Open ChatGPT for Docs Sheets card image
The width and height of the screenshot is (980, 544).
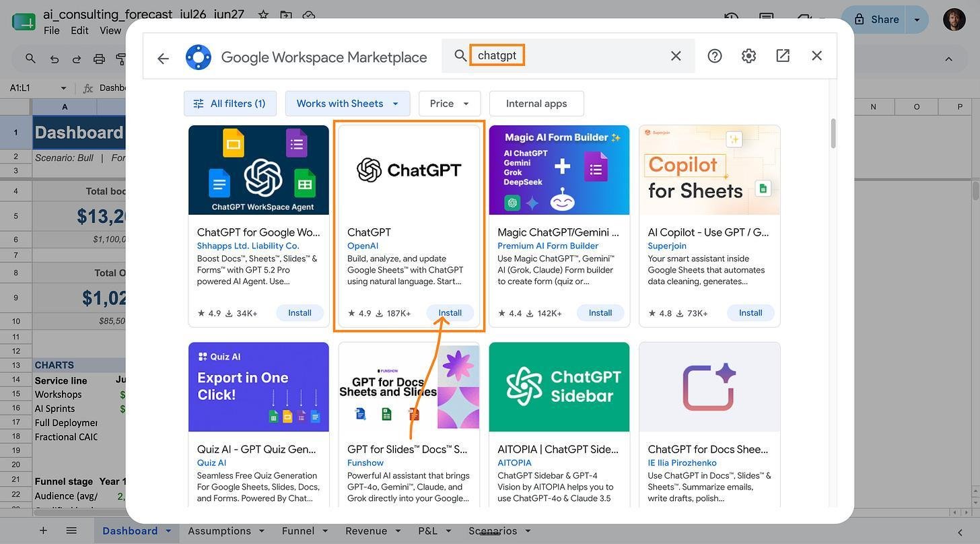709,387
